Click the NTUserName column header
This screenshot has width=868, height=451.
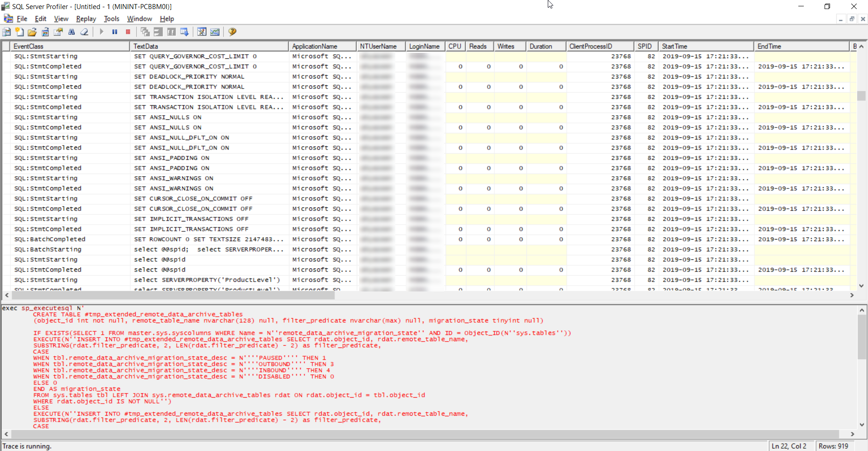(x=381, y=46)
